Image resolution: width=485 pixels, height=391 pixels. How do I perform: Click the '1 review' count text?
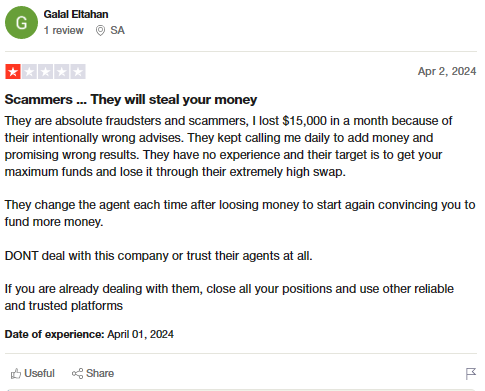coord(64,30)
